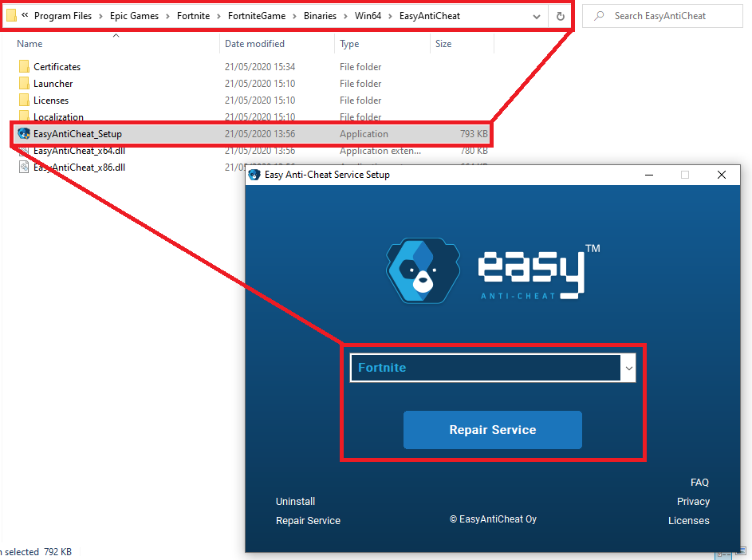Click EasyAntiCheat in the address path
Viewport: 752px width, 560px height.
point(430,16)
